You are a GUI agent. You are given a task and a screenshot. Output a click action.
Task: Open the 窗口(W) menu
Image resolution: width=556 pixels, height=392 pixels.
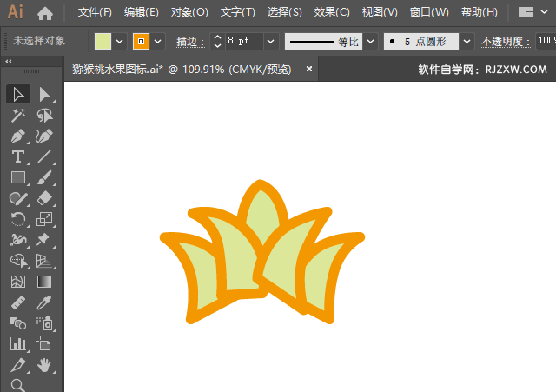(x=429, y=12)
